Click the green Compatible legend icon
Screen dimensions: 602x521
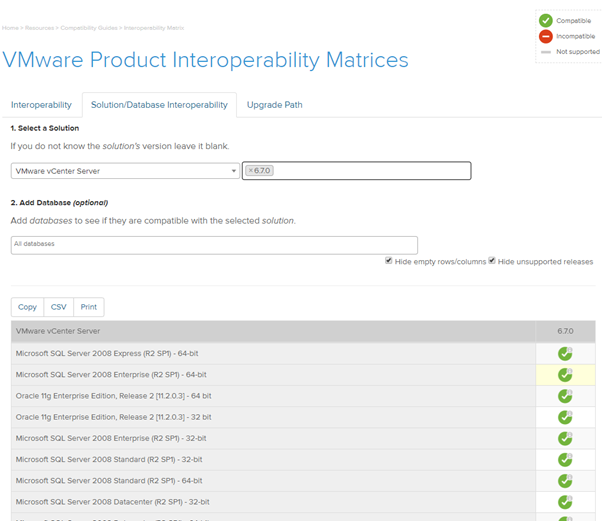[x=546, y=20]
